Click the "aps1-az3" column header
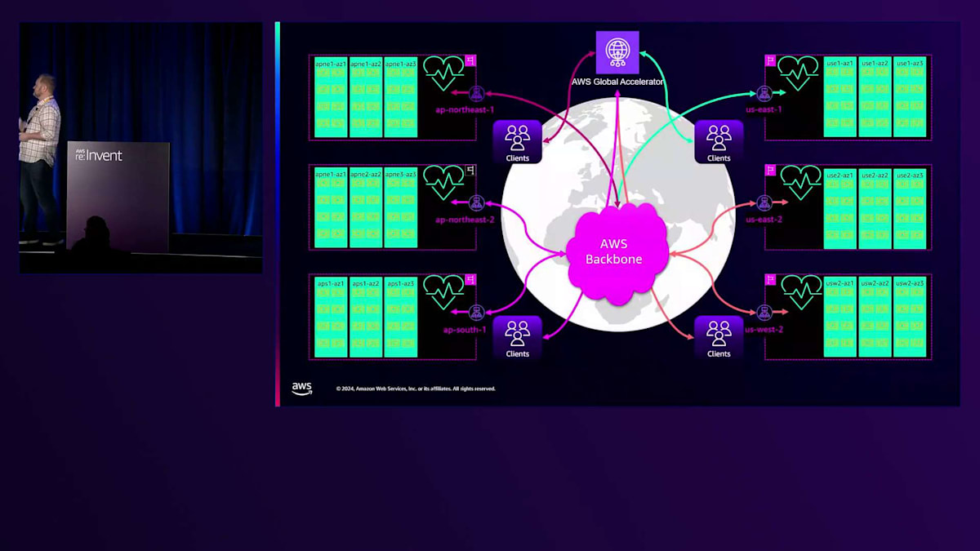The image size is (980, 551). coord(401,283)
